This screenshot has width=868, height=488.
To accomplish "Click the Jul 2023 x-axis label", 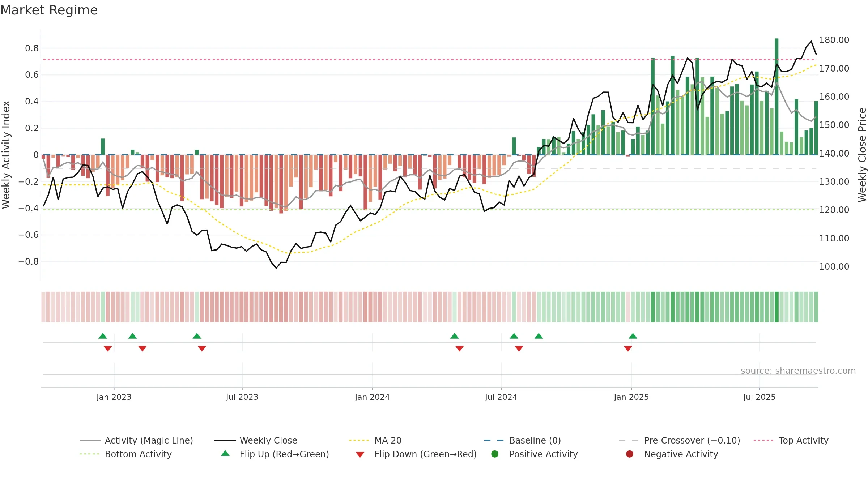I will pyautogui.click(x=242, y=397).
